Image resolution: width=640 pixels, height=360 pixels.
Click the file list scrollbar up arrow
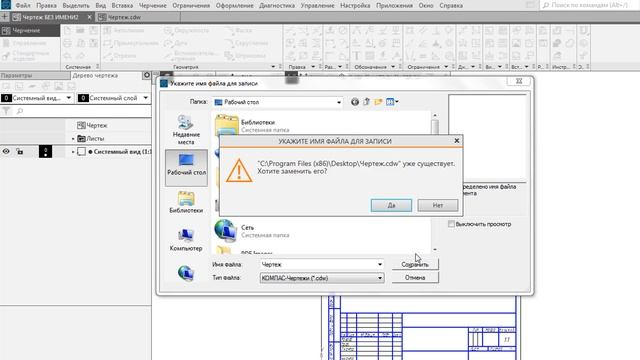pyautogui.click(x=435, y=116)
